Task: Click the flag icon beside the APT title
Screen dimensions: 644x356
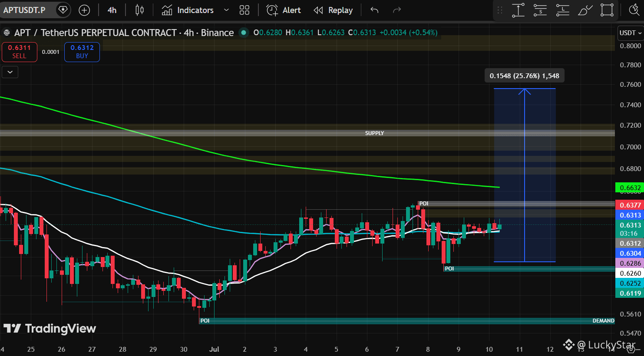Action: (7, 33)
